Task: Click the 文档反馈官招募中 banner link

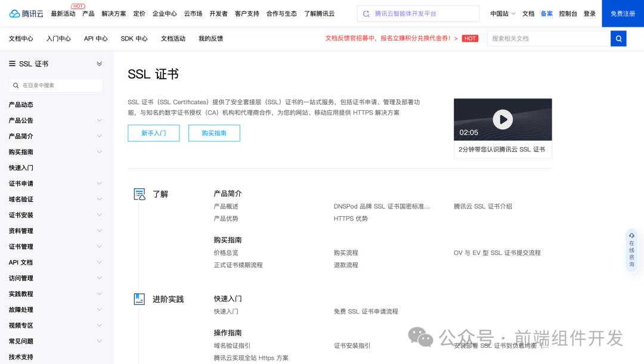Action: (x=391, y=38)
